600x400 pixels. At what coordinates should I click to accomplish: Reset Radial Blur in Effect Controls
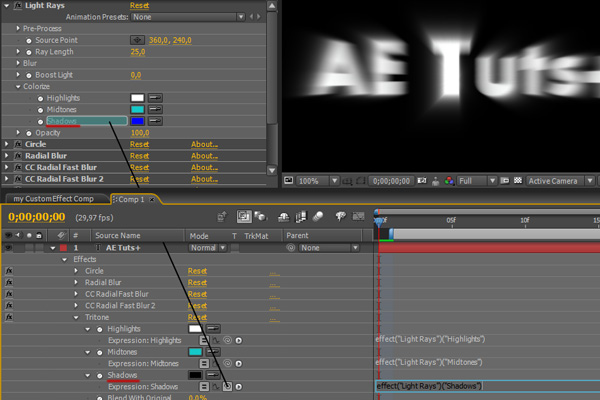[x=139, y=156]
